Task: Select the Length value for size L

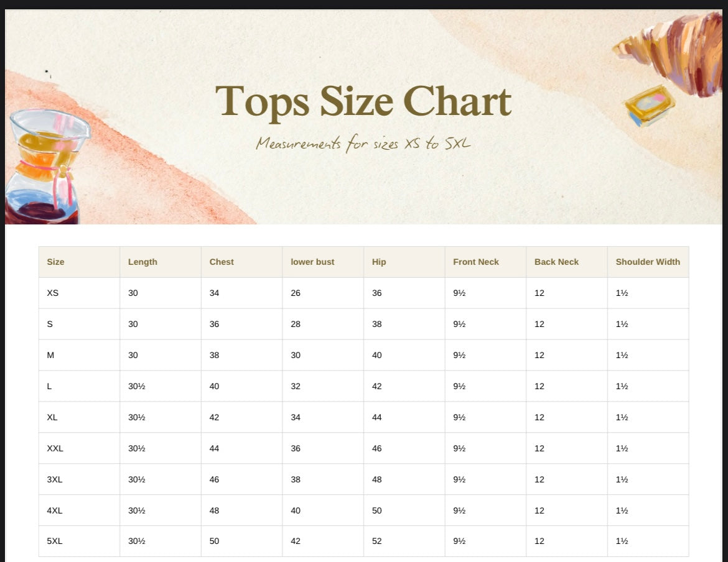Action: 136,386
